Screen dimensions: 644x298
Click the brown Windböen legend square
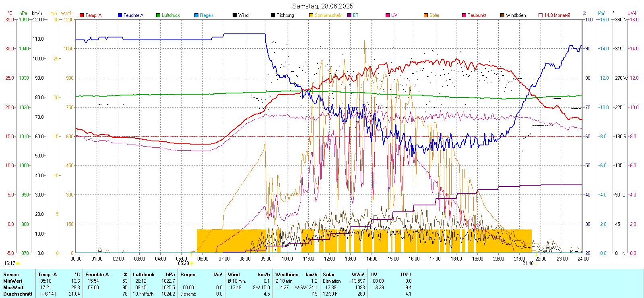pos(502,15)
